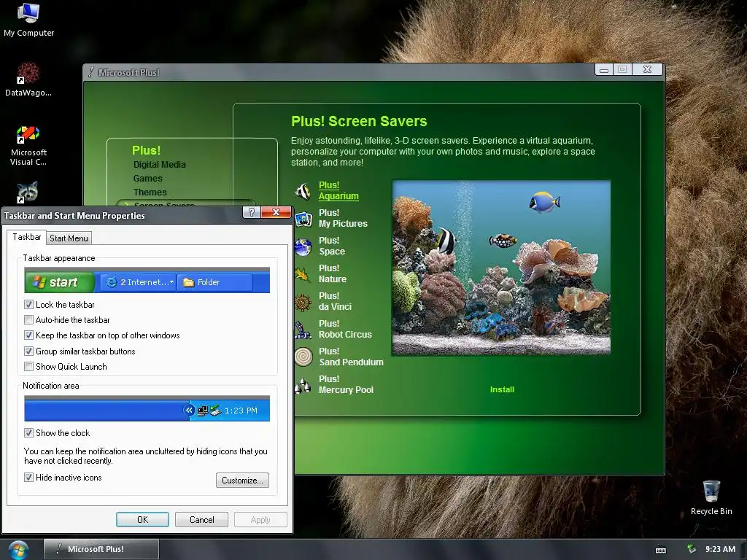
Task: Click the keyboard icon in system tray
Action: pyautogui.click(x=661, y=550)
